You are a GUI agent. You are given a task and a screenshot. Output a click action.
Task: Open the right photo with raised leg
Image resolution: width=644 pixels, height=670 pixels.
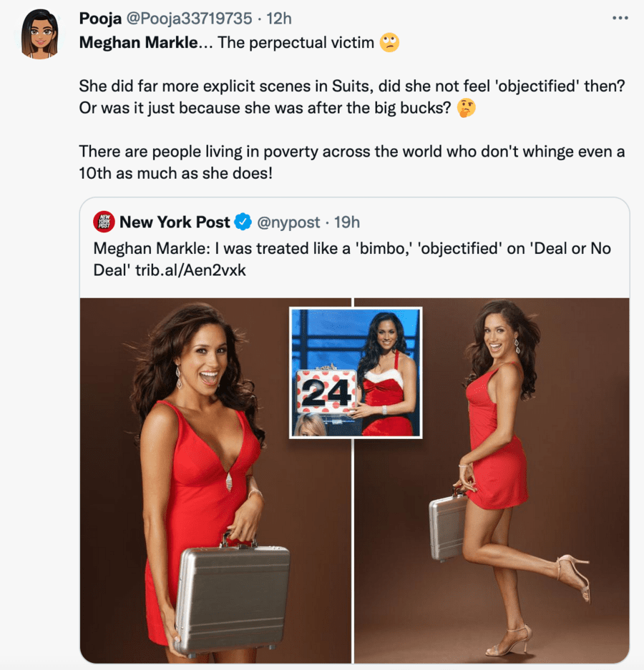[x=492, y=481]
